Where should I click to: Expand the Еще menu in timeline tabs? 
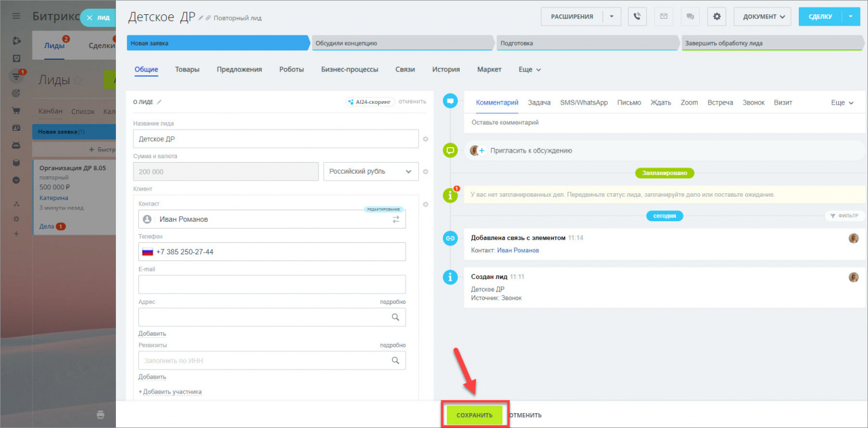coord(842,102)
